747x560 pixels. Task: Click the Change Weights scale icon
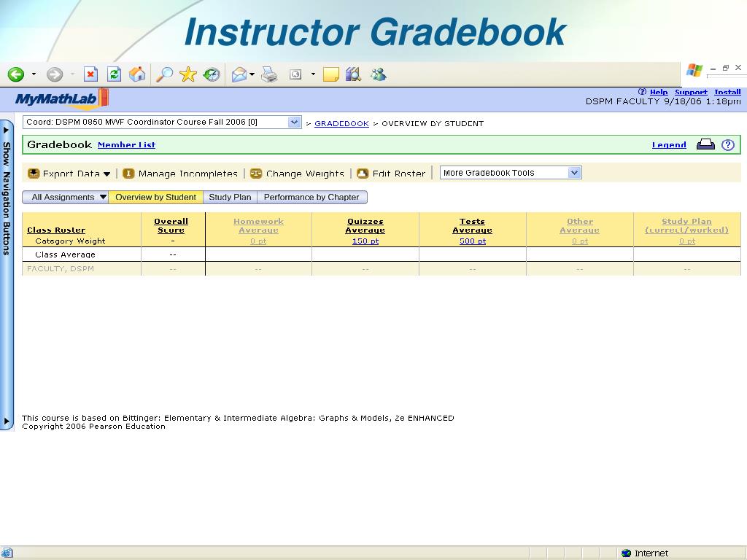[256, 174]
